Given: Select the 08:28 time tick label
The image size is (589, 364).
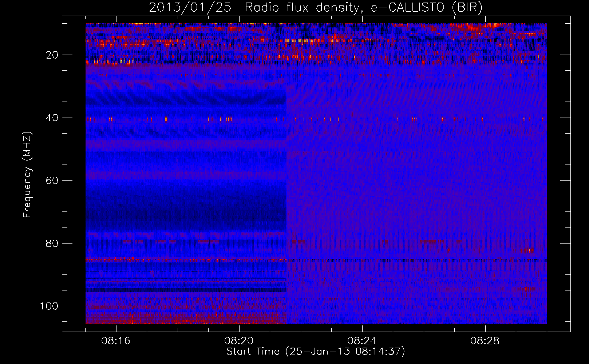Looking at the screenshot, I should coord(485,341).
